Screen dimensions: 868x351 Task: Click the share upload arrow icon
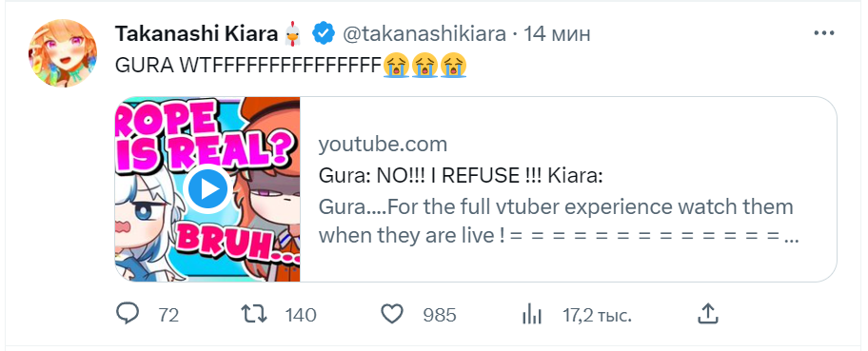click(707, 314)
